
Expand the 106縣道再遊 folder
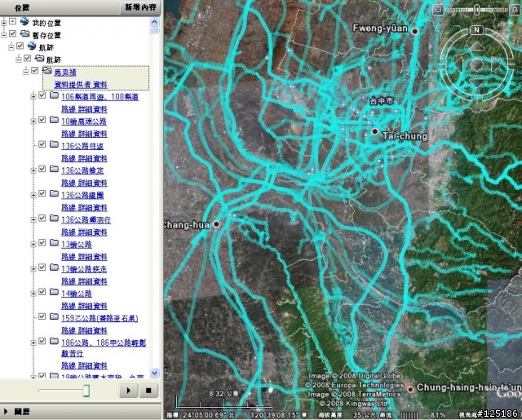coord(33,96)
